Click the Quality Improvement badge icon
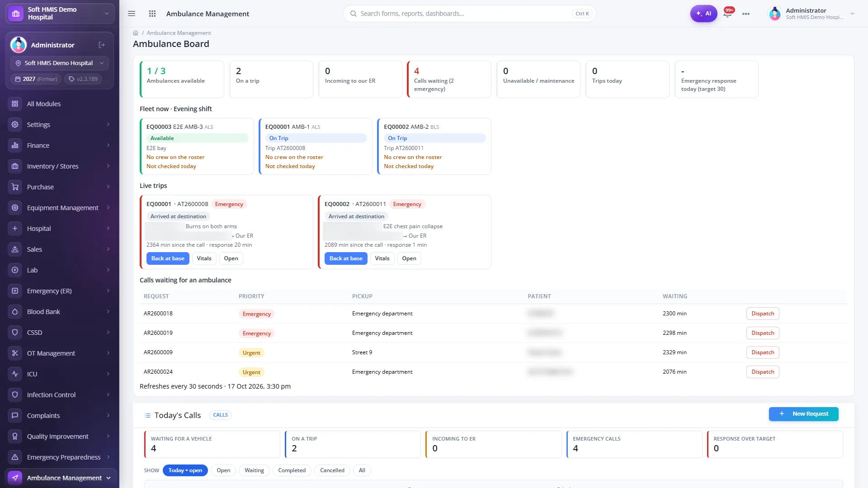The image size is (868, 488). point(15,436)
